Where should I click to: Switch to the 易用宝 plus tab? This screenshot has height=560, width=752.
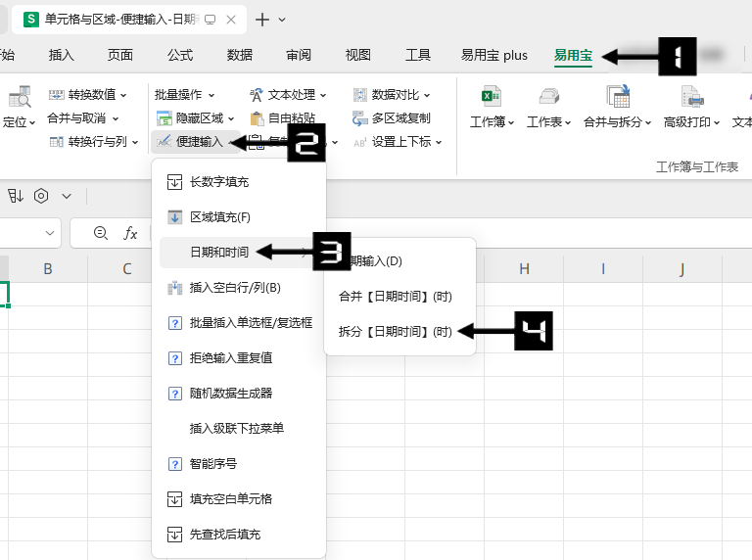click(x=494, y=55)
